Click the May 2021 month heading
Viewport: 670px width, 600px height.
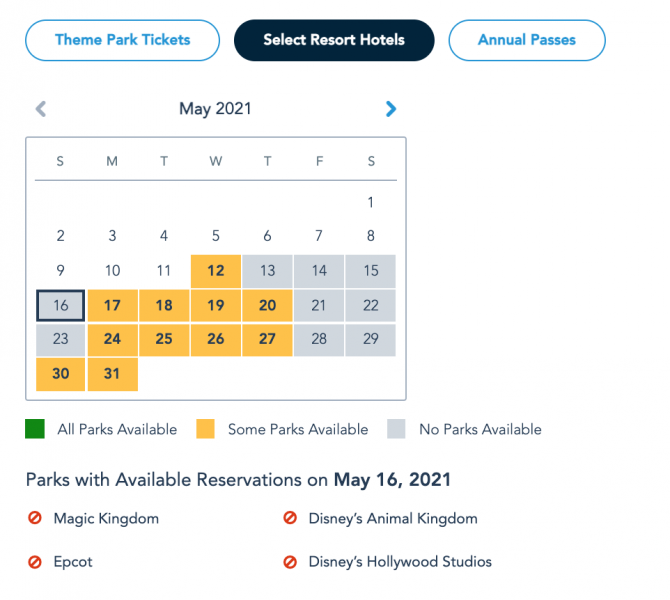click(x=215, y=109)
